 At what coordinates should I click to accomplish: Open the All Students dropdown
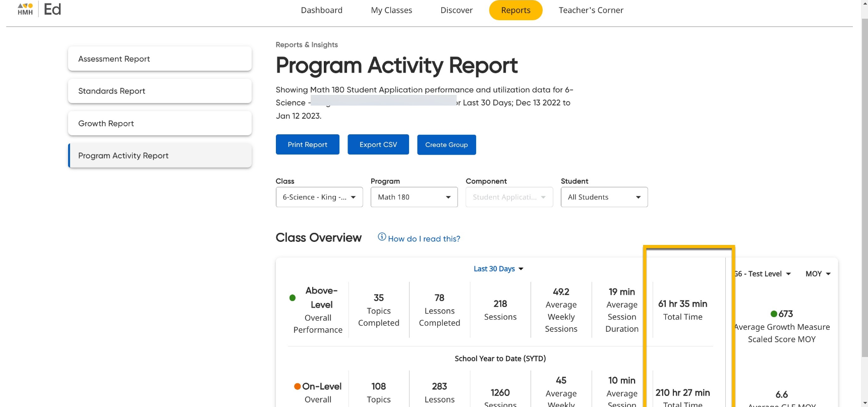pos(604,197)
